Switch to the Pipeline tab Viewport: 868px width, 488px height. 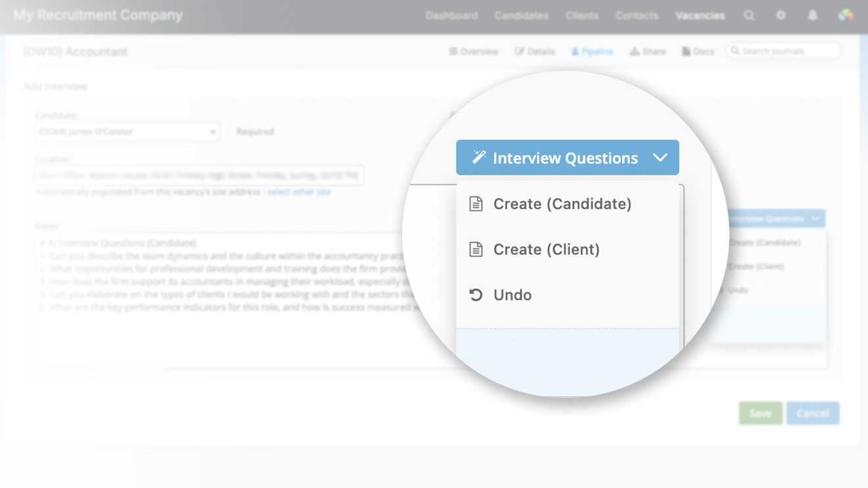point(592,51)
